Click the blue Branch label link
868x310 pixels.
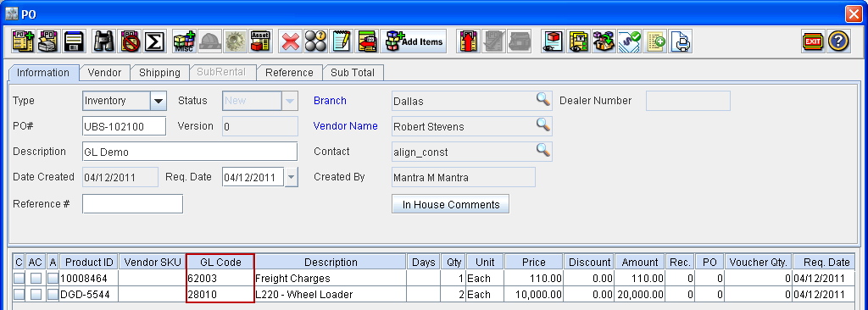(x=330, y=101)
